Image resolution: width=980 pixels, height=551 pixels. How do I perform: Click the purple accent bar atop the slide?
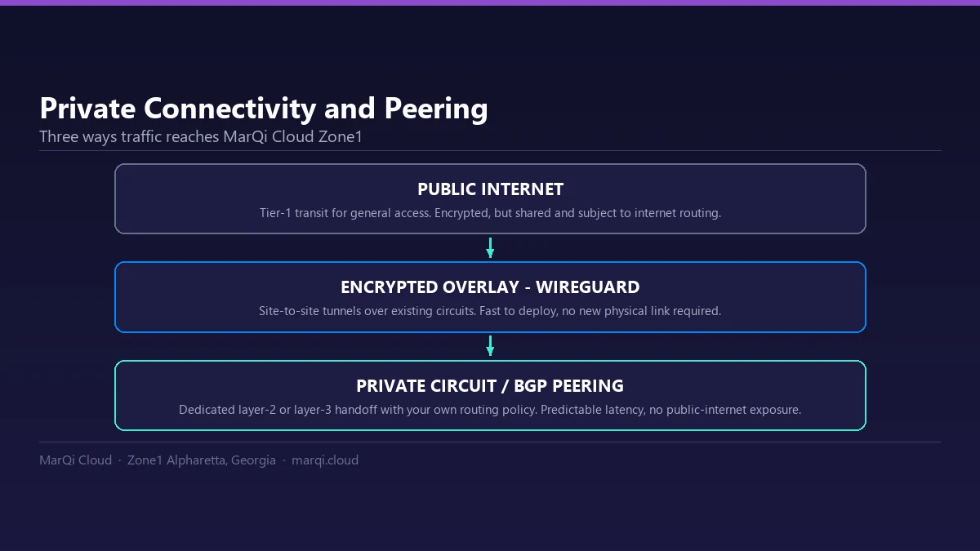click(x=490, y=2)
